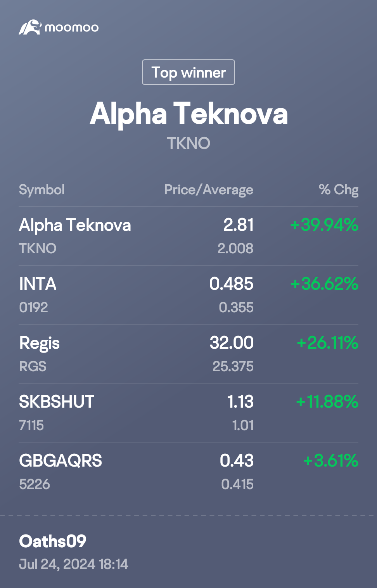The image size is (377, 588).
Task: Select the Top winner badge
Action: [188, 72]
